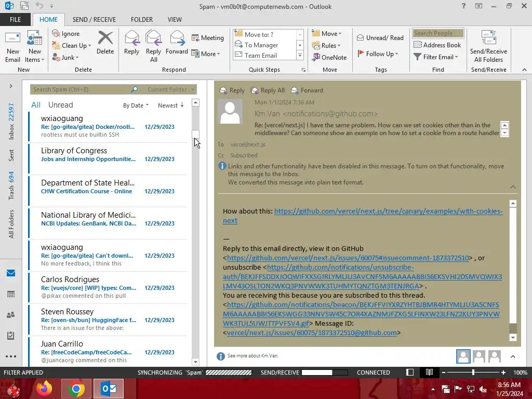Zoom in with the plus button
Viewport: 532px width, 399px height.
pyautogui.click(x=503, y=373)
